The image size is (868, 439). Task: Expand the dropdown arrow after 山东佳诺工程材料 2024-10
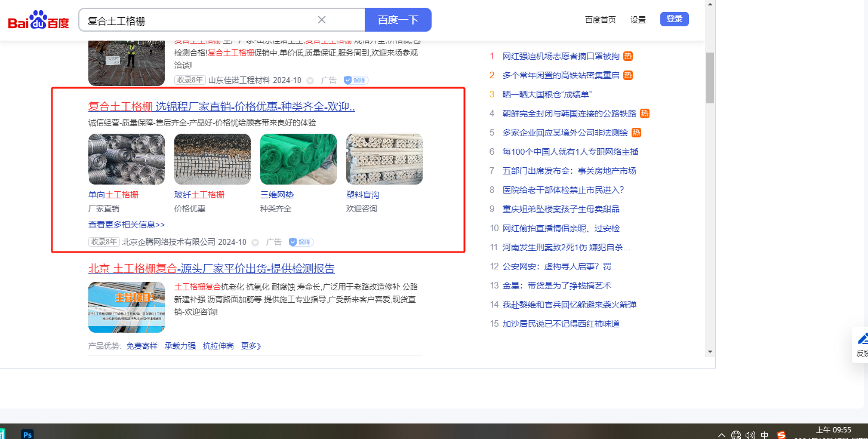click(310, 80)
